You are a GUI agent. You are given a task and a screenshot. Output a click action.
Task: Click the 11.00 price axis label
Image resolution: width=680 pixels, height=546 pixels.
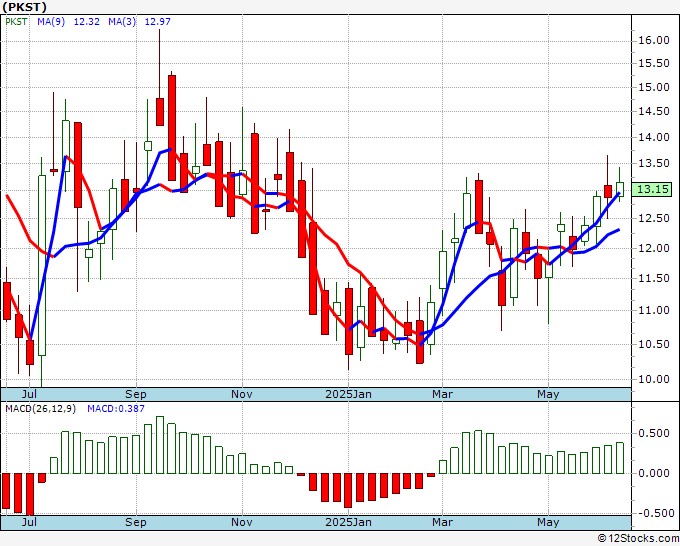pos(654,310)
